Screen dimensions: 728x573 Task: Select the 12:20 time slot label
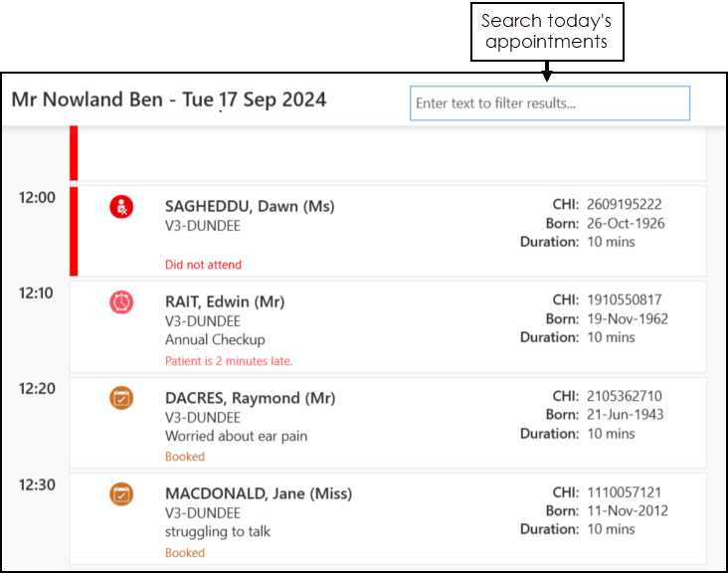click(x=37, y=389)
